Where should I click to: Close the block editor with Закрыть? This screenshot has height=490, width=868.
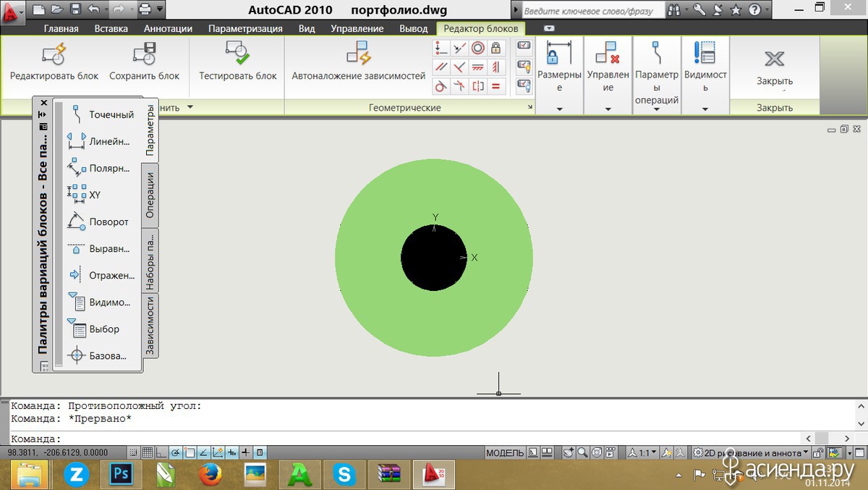[x=775, y=67]
